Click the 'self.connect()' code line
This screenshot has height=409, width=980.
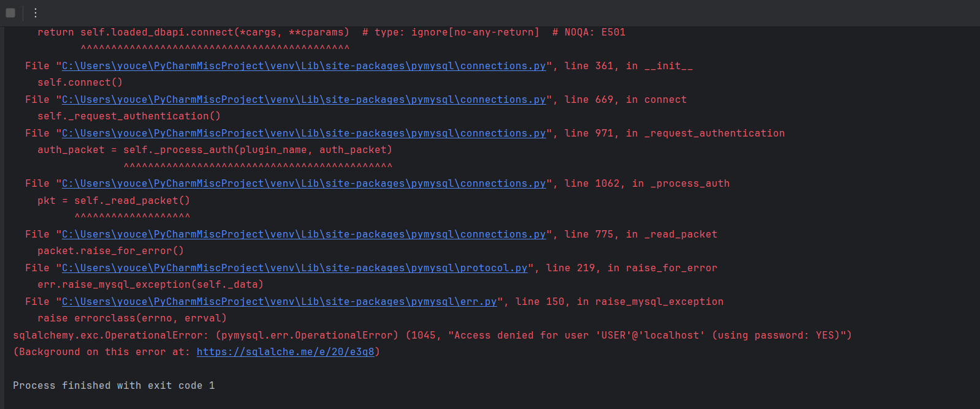click(x=80, y=83)
